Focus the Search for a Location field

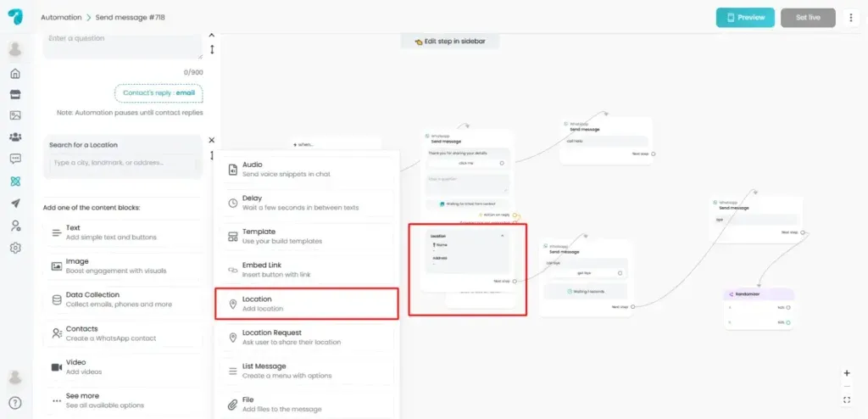click(123, 163)
